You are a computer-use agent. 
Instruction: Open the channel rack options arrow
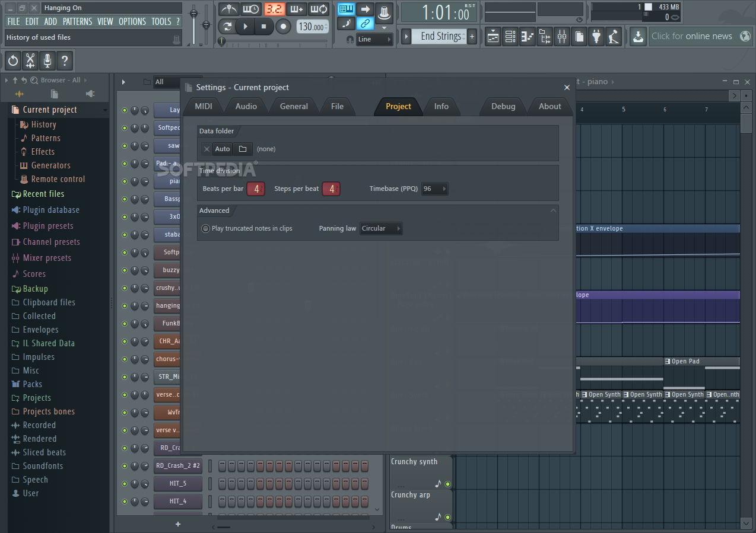[123, 82]
